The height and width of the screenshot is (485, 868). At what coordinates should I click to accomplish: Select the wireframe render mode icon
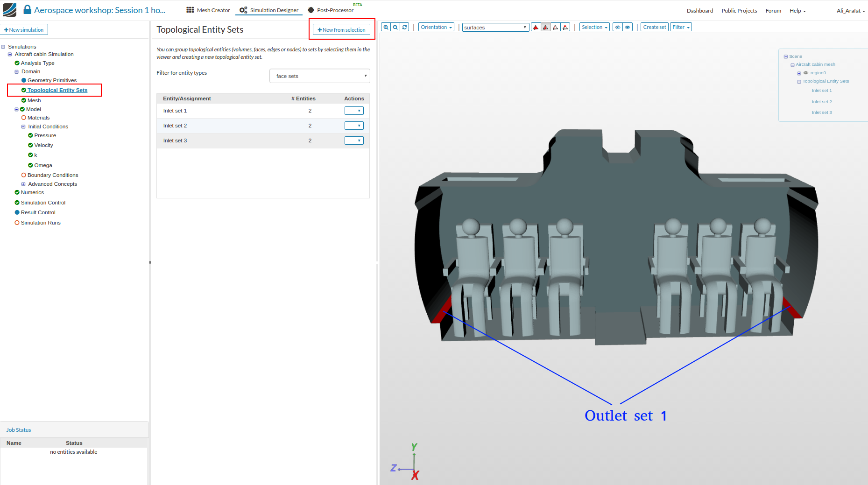point(556,27)
